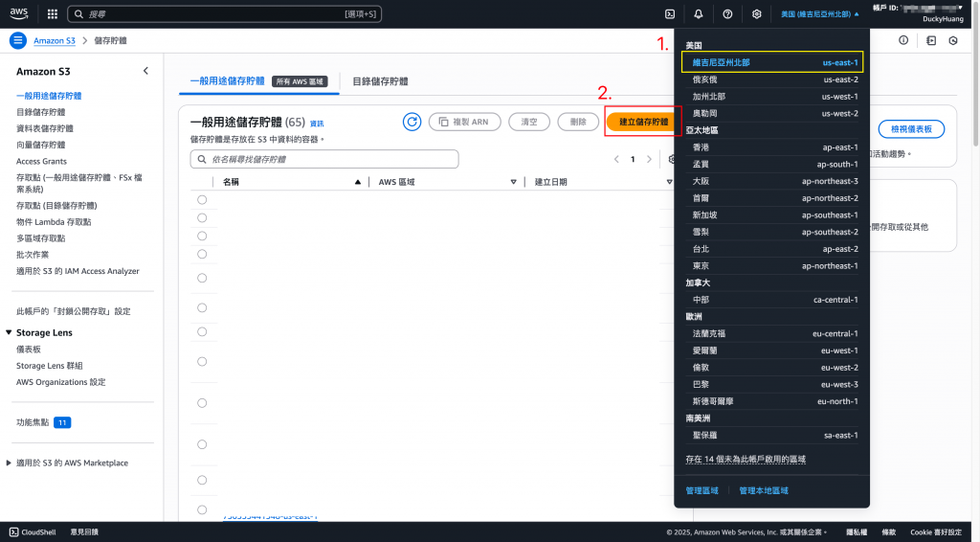Sort buckets by name column arrow

coord(358,182)
